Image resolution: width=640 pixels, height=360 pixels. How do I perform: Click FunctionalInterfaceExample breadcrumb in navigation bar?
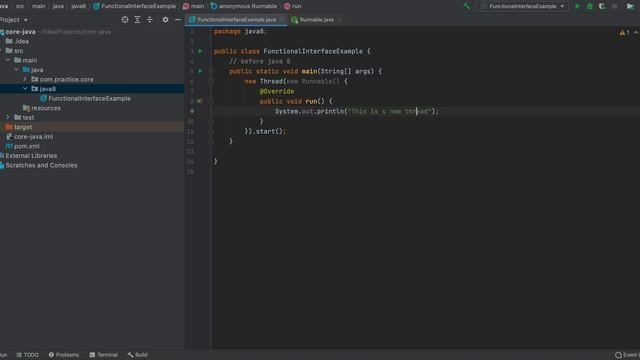point(134,6)
